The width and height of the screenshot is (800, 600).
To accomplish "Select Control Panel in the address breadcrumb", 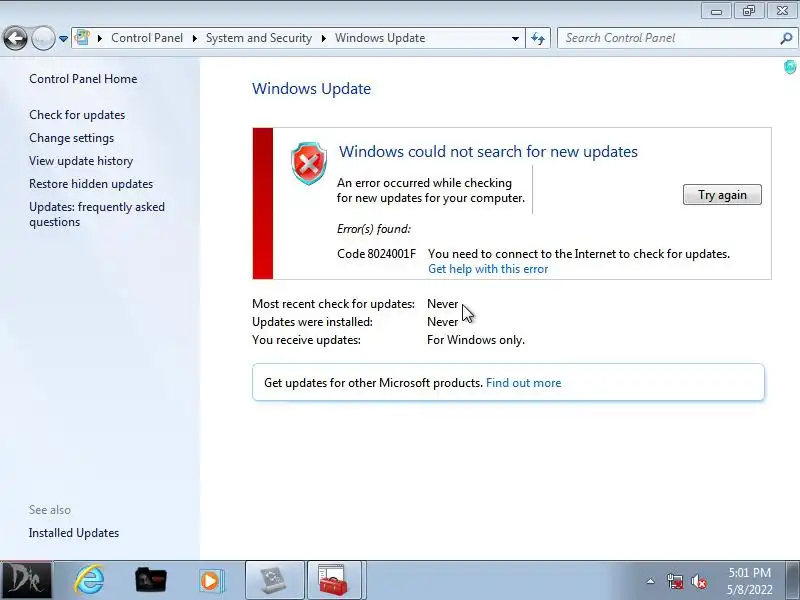I will pyautogui.click(x=147, y=38).
